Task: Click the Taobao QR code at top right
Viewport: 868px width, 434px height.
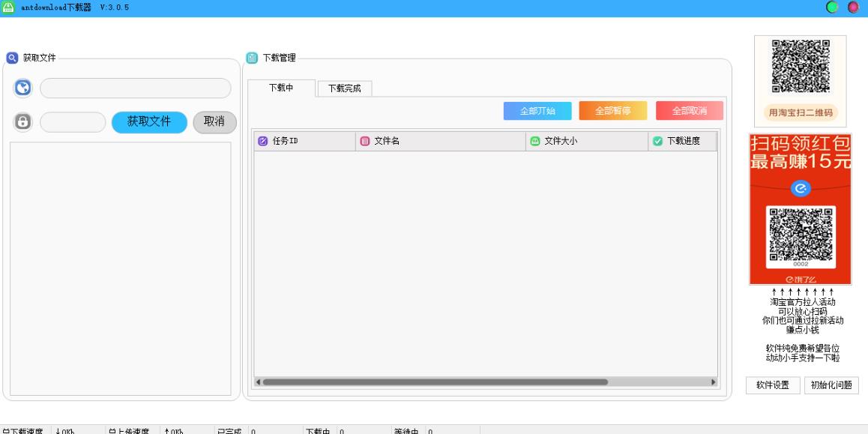Action: coord(801,66)
